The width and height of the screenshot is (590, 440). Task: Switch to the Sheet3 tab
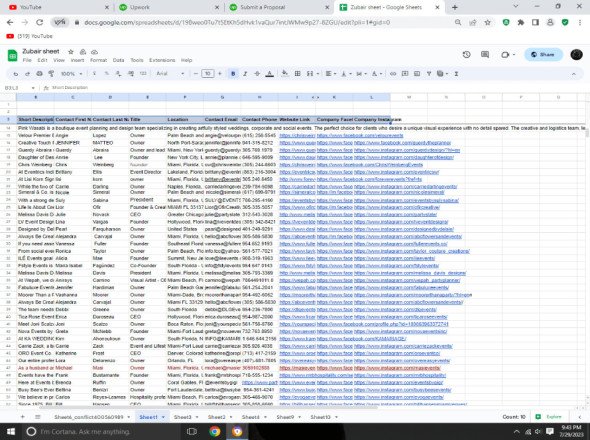pyautogui.click(x=182, y=417)
